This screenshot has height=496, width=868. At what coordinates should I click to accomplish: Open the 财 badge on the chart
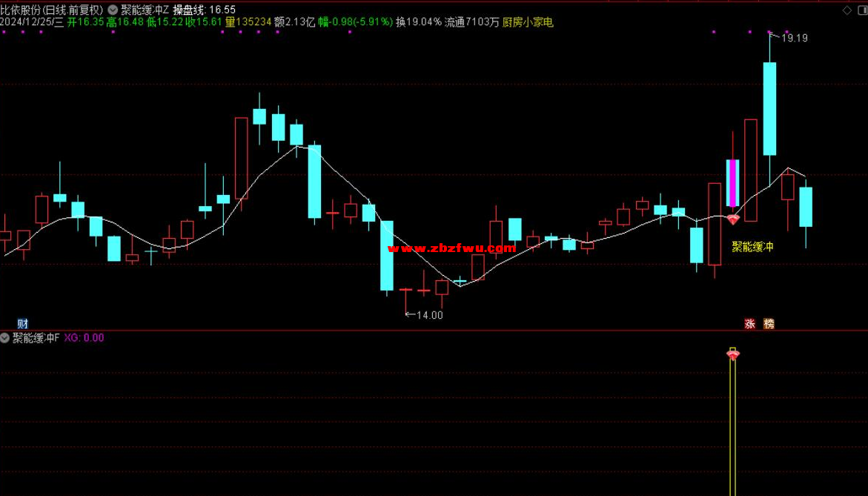point(23,324)
